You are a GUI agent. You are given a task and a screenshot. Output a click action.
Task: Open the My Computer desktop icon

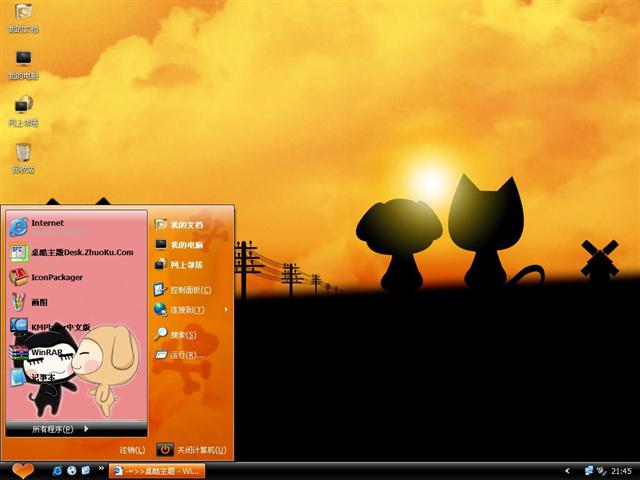(x=23, y=64)
